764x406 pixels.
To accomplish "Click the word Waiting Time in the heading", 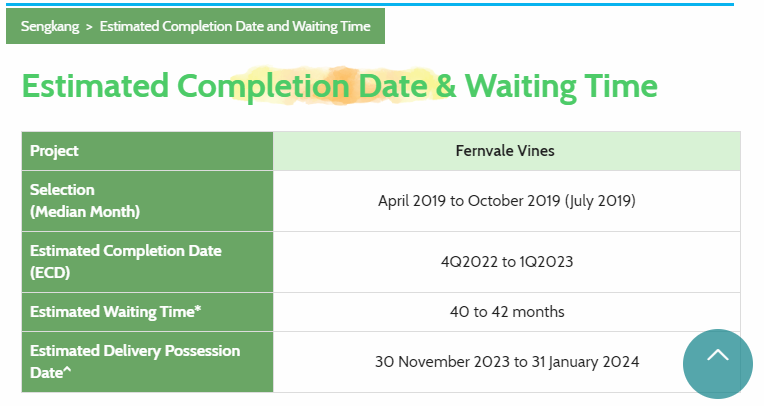I will point(561,86).
